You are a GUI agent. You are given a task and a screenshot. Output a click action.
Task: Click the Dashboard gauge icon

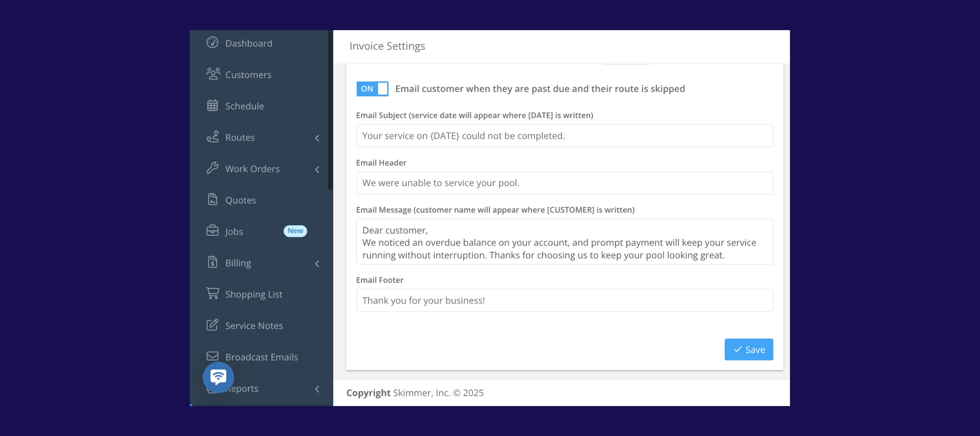point(212,43)
